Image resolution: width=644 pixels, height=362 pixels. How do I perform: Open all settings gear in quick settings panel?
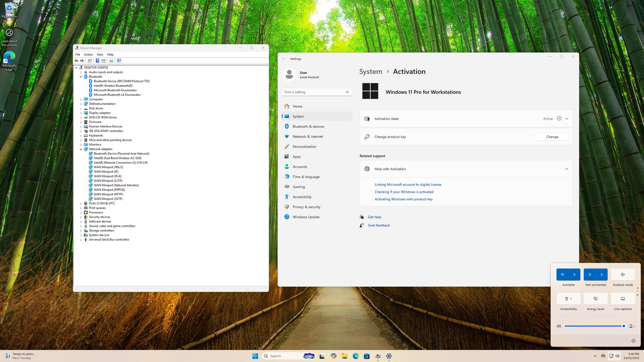coord(633,341)
